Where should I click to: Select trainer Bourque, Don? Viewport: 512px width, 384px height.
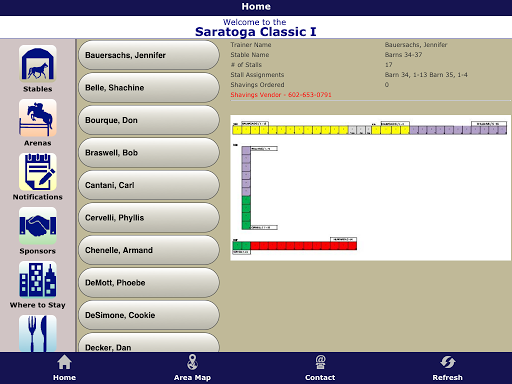coord(149,120)
